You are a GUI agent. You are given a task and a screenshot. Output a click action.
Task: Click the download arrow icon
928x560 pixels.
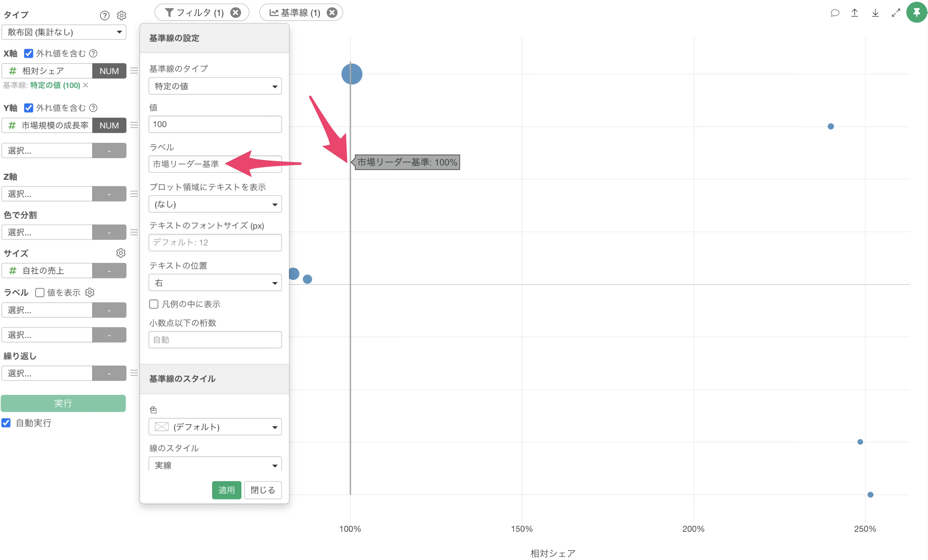coord(875,13)
